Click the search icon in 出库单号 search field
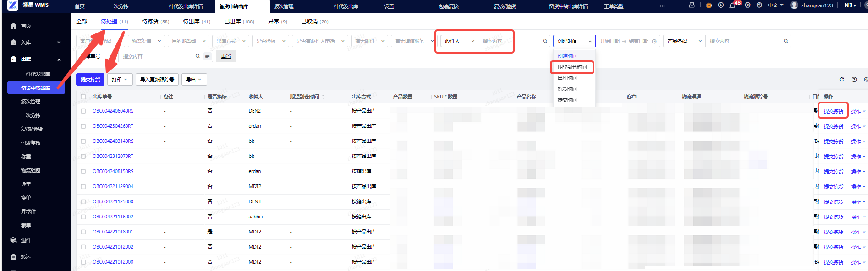The height and width of the screenshot is (271, 868). point(198,56)
